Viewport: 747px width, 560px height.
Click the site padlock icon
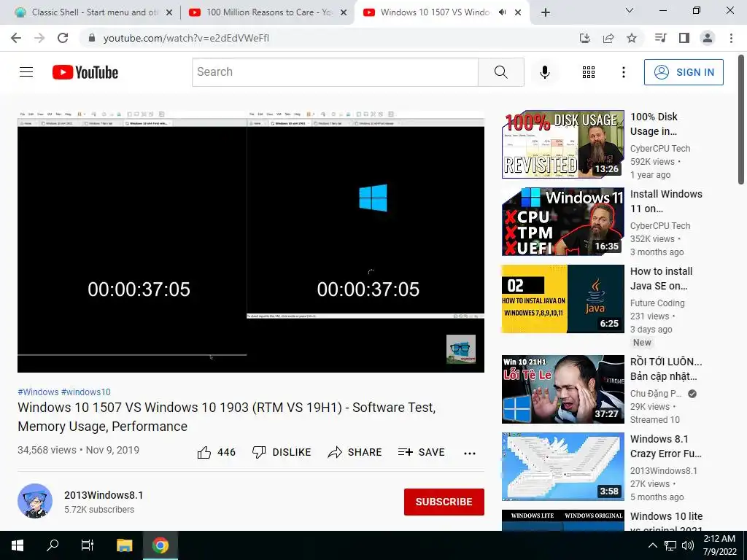[x=92, y=38]
